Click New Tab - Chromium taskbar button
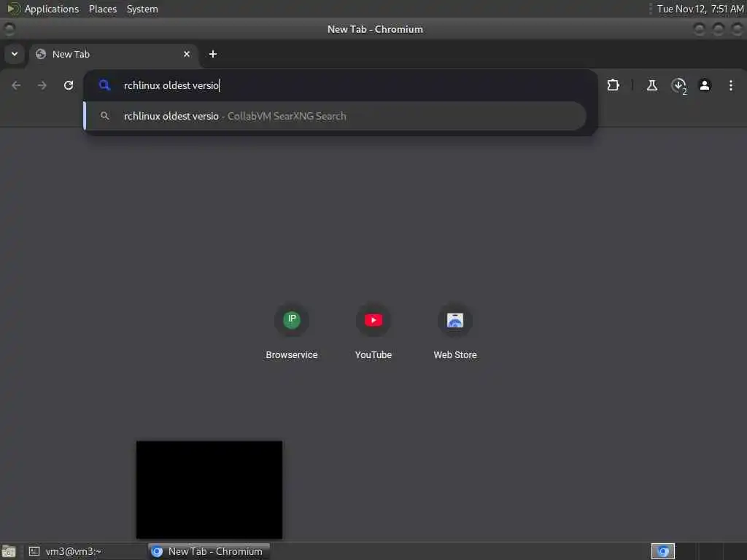747x560 pixels. [x=209, y=551]
